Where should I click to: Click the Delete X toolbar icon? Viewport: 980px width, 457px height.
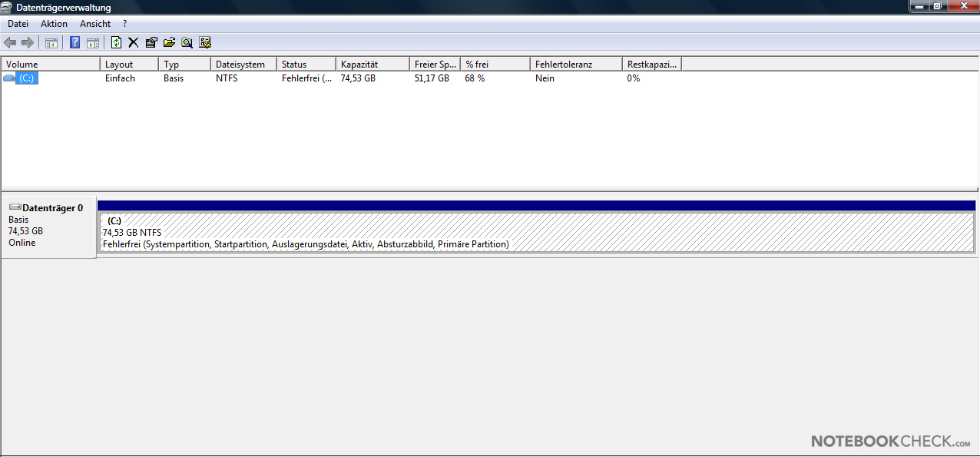(134, 43)
